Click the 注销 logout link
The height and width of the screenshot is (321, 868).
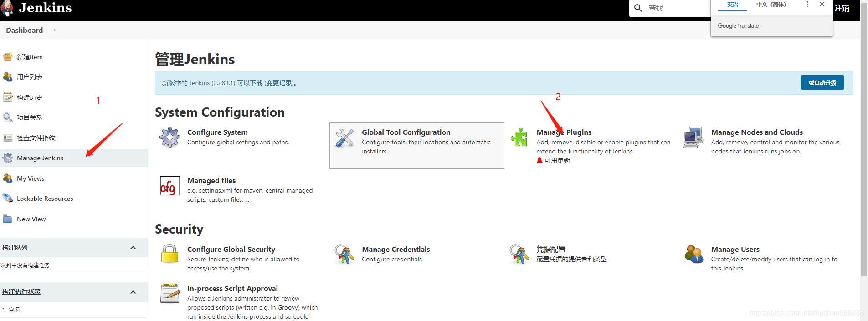click(842, 8)
